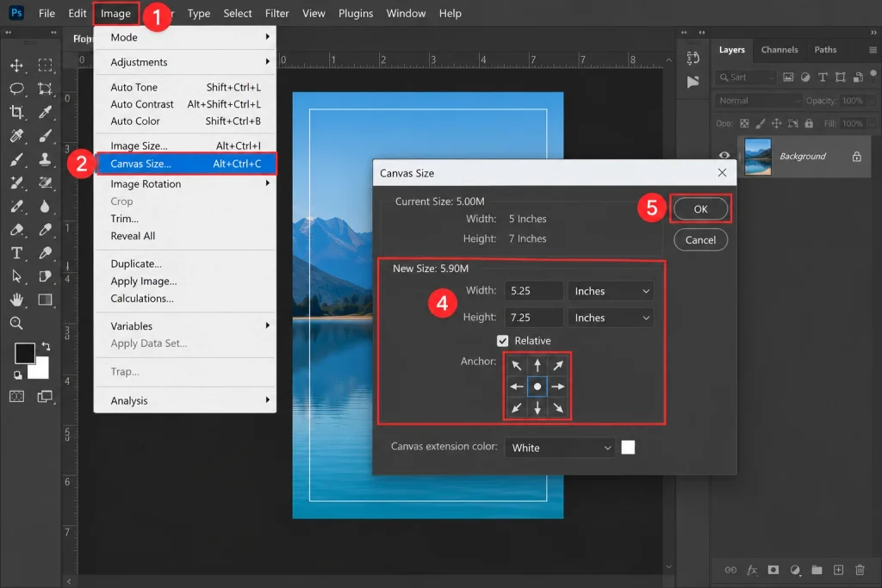Screen dimensions: 882x588
Task: Select the water drop Blur tool
Action: (45, 207)
